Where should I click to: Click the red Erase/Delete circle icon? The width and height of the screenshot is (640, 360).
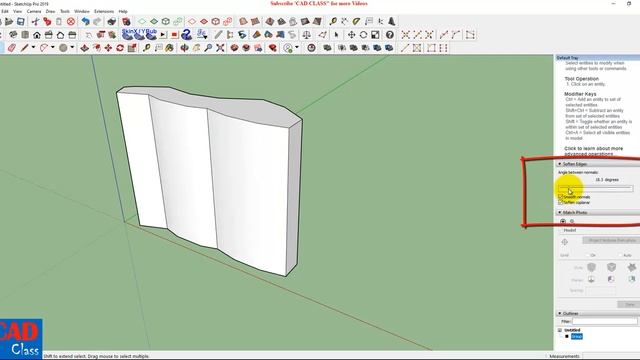coord(71,22)
